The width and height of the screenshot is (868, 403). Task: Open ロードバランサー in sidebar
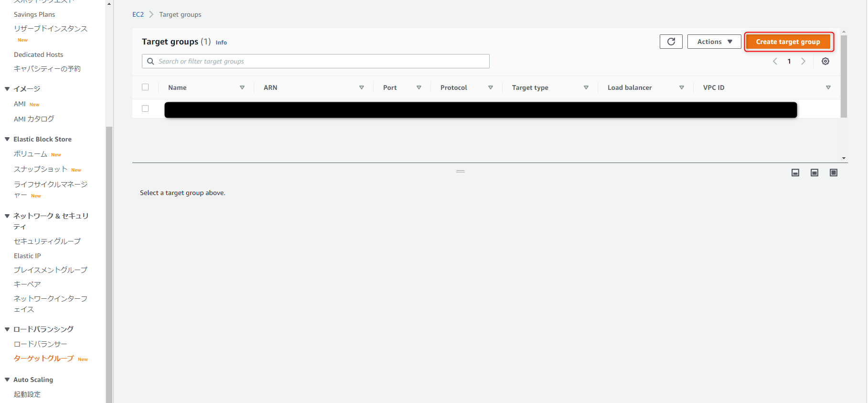(x=41, y=344)
